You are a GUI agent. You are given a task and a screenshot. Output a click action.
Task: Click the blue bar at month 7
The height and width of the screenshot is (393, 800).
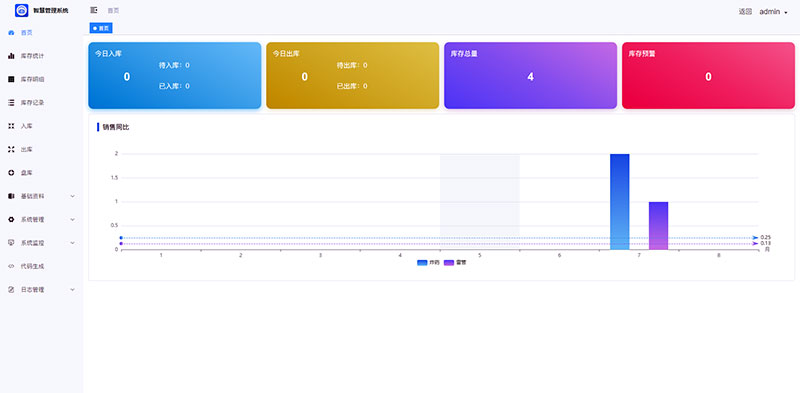[x=619, y=202]
